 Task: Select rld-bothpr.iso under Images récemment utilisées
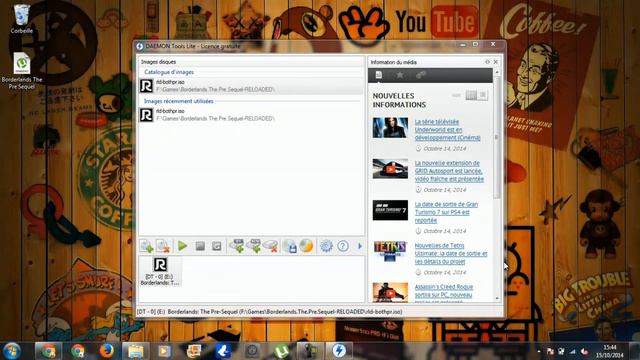point(251,115)
